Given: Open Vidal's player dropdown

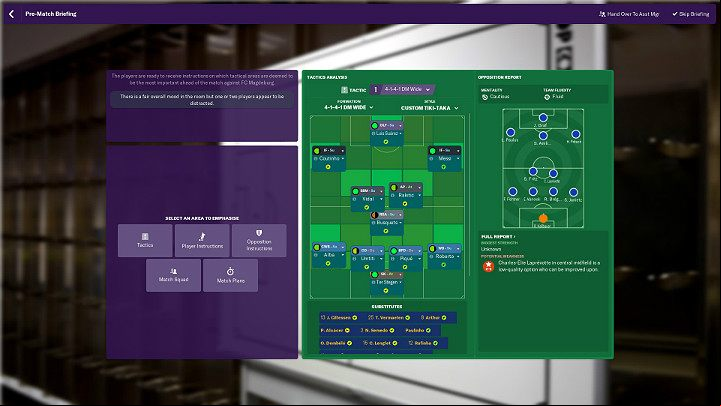Looking at the screenshot, I should coord(381,199).
